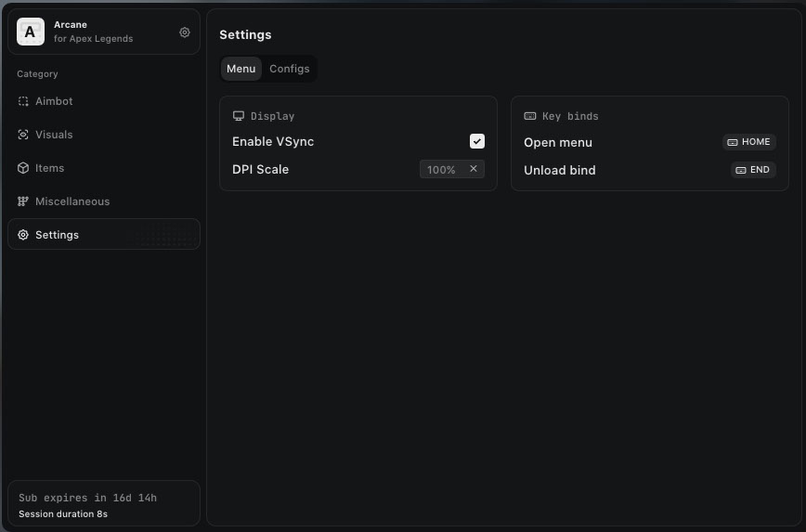Click the gear icon beside the Arcane title
The width and height of the screenshot is (806, 532).
pos(185,32)
